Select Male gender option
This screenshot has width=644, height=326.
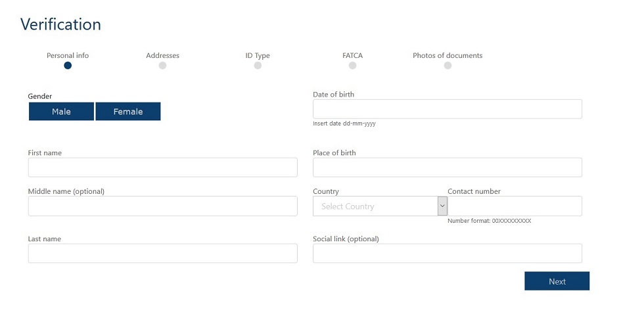(x=62, y=112)
